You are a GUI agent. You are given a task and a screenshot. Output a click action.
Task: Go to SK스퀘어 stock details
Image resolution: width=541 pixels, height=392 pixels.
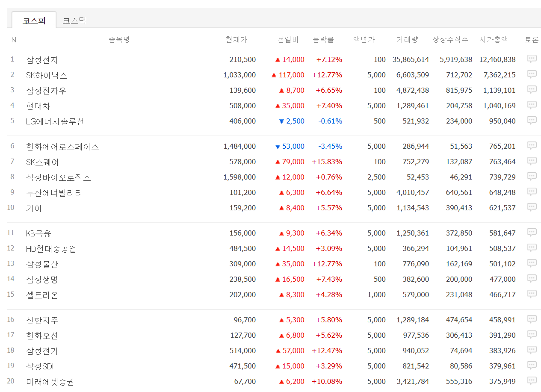tap(42, 162)
